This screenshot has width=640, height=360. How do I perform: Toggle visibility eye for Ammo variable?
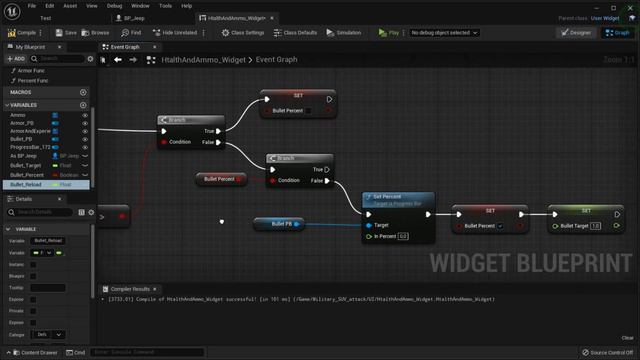85,116
